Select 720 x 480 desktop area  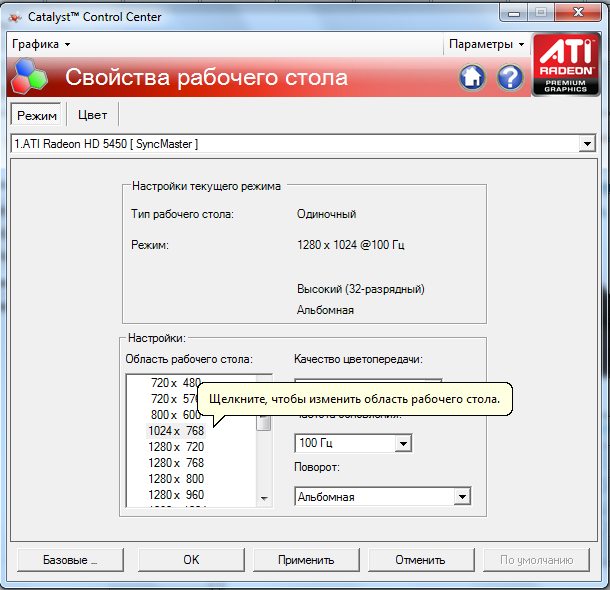(176, 383)
